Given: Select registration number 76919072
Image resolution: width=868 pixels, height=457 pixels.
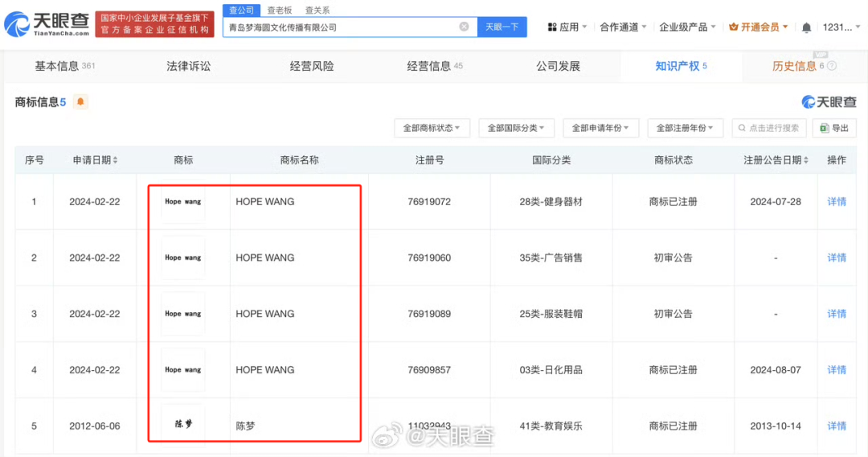Looking at the screenshot, I should pyautogui.click(x=429, y=202).
